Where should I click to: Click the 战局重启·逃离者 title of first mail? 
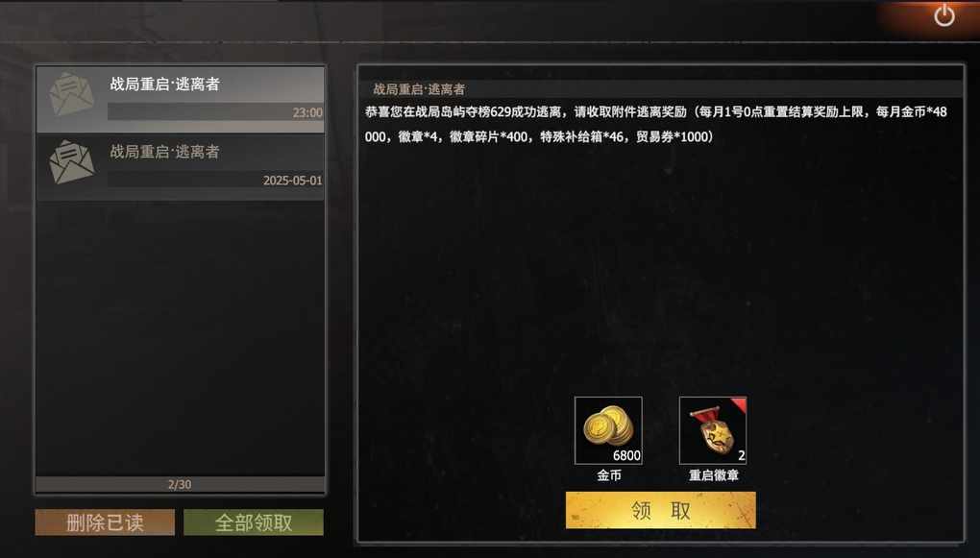pyautogui.click(x=165, y=84)
